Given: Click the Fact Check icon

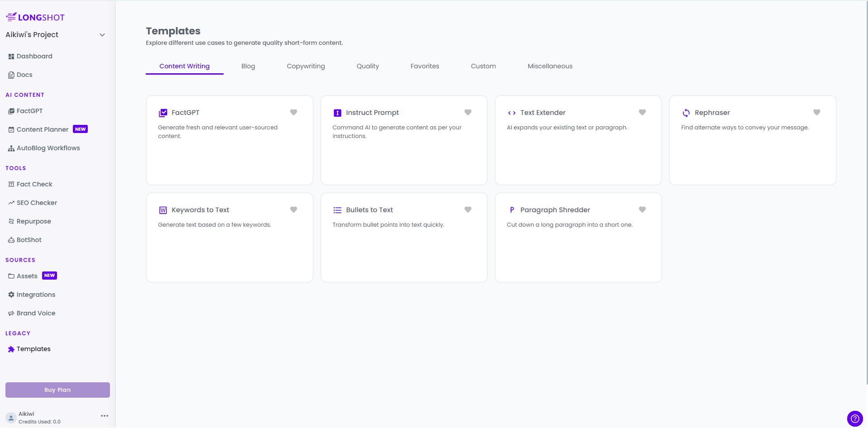Looking at the screenshot, I should coord(11,185).
